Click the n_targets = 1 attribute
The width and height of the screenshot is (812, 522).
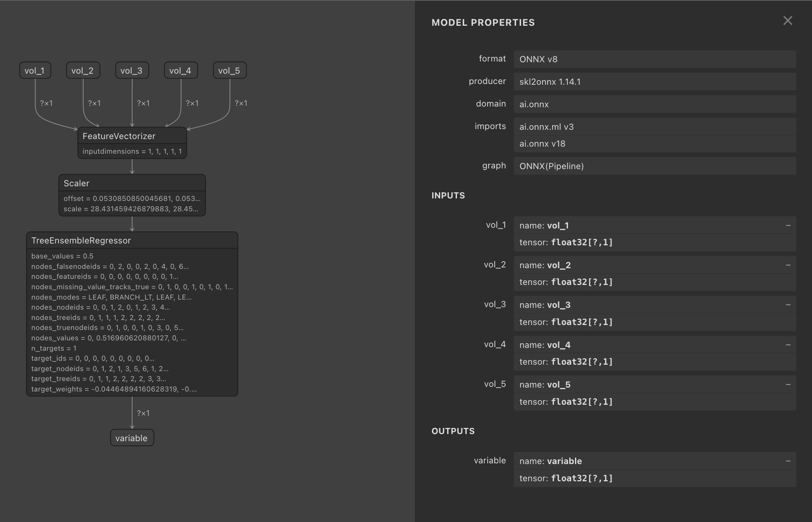54,349
